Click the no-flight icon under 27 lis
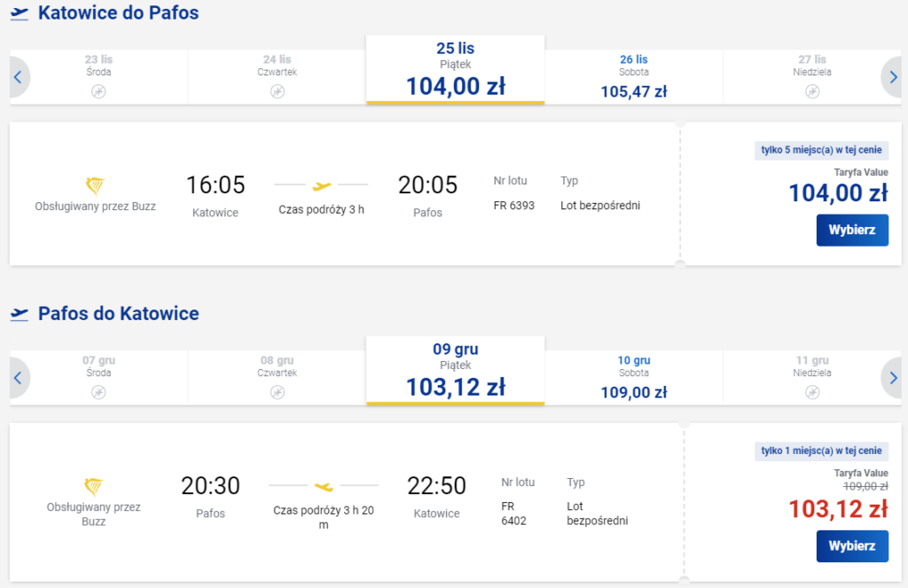Image resolution: width=908 pixels, height=588 pixels. (x=812, y=91)
